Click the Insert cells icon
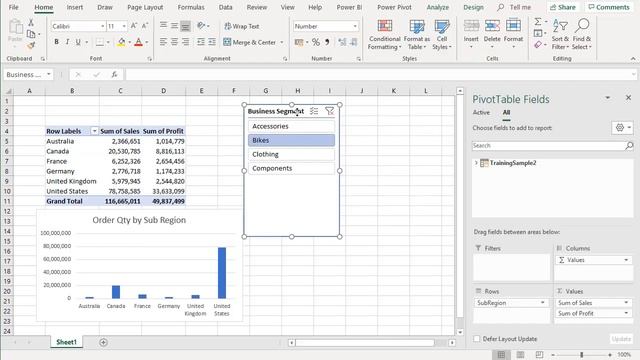Viewport: 640px width, 360px height. point(471,26)
